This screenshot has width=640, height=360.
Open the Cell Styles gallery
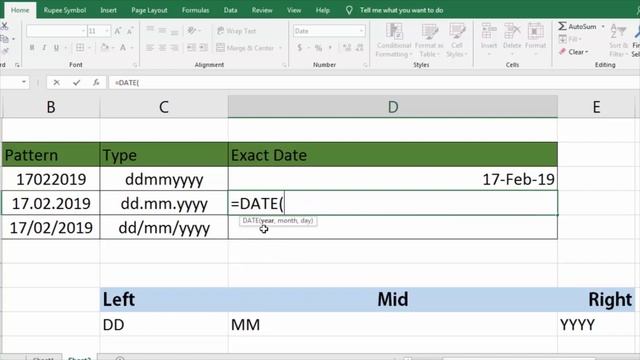click(x=457, y=40)
